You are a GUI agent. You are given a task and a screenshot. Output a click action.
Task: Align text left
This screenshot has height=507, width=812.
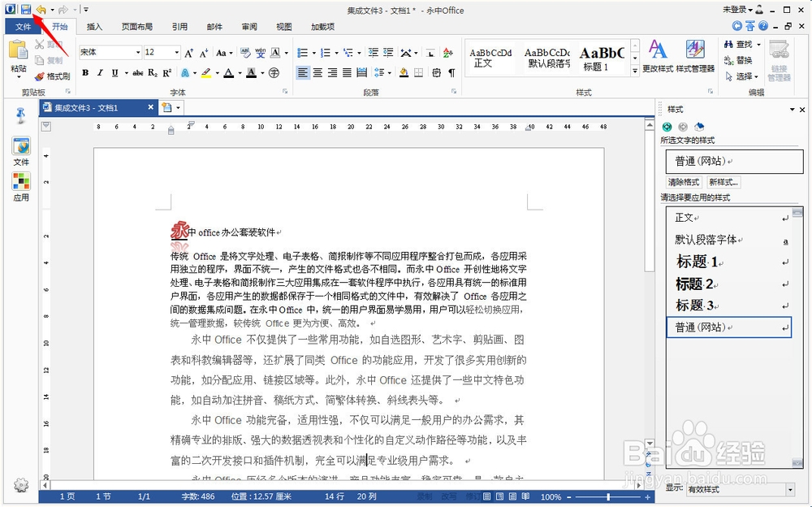point(303,73)
